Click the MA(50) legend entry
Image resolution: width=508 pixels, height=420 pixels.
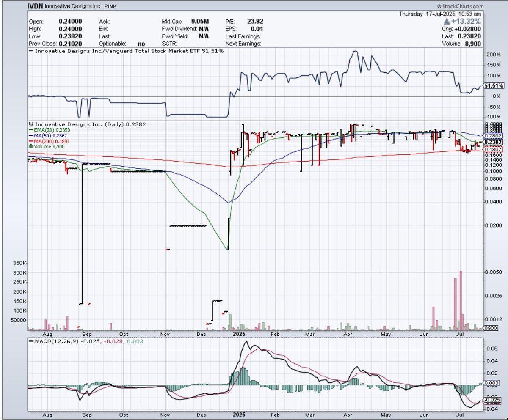pos(47,136)
